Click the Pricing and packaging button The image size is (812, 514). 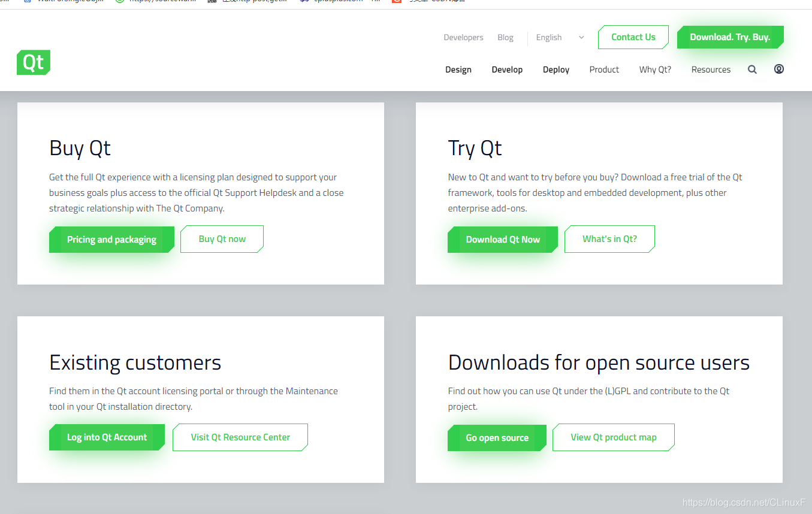coord(111,240)
